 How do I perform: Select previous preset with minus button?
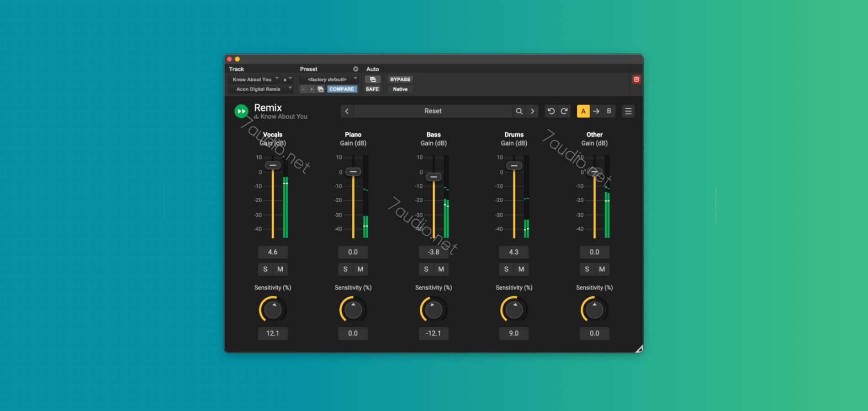(x=303, y=89)
